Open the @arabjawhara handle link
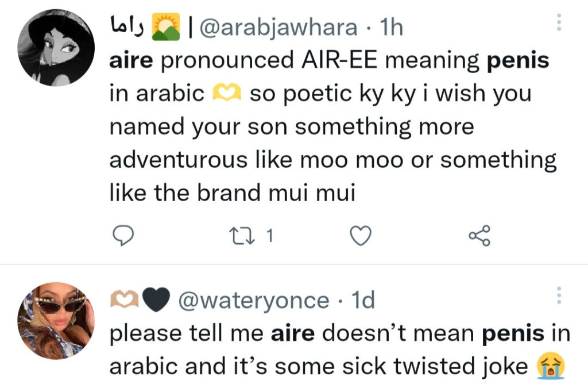This screenshot has height=388, width=588. pyautogui.click(x=278, y=27)
